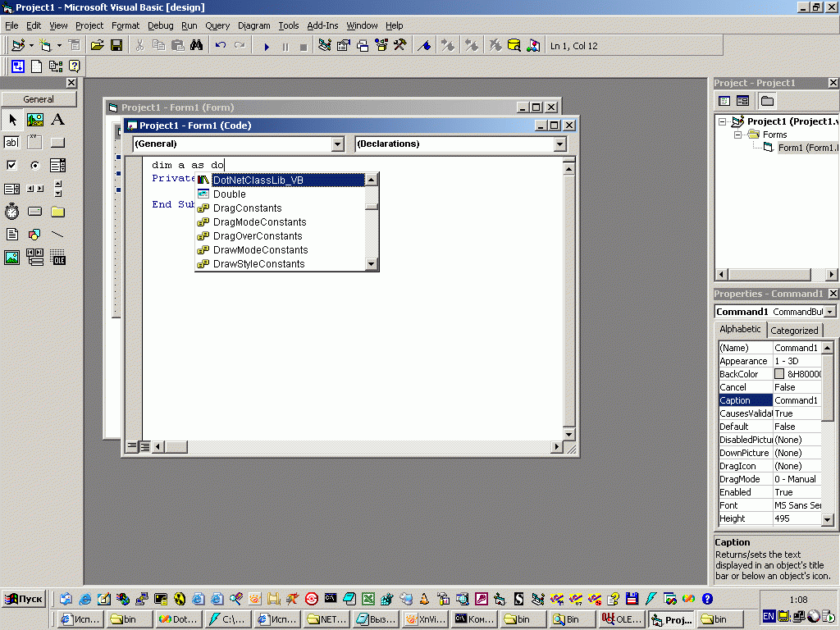Image resolution: width=840 pixels, height=630 pixels.
Task: Open the Add Form dropdown arrow
Action: [59, 46]
